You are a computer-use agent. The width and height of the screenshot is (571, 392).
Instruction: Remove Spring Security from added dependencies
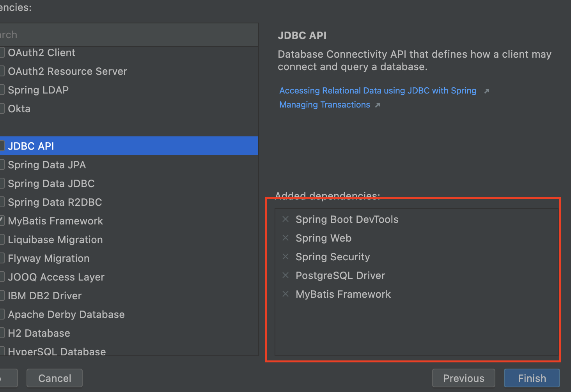[x=285, y=257]
